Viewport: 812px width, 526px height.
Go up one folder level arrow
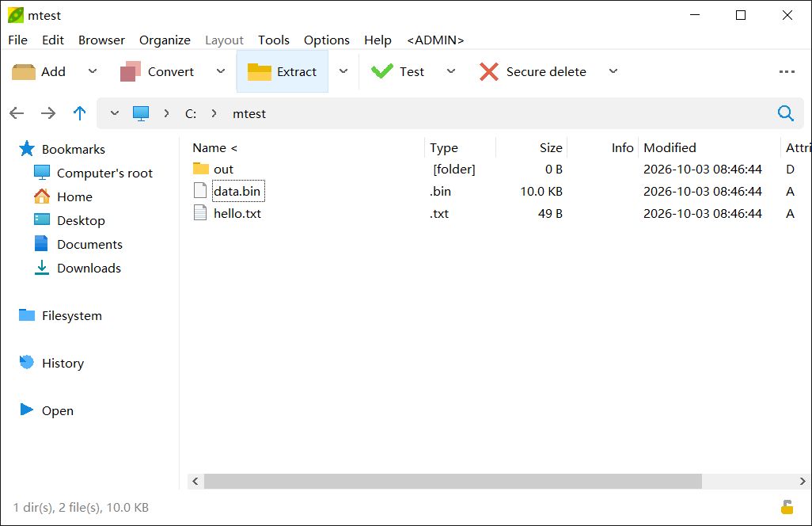(x=79, y=113)
